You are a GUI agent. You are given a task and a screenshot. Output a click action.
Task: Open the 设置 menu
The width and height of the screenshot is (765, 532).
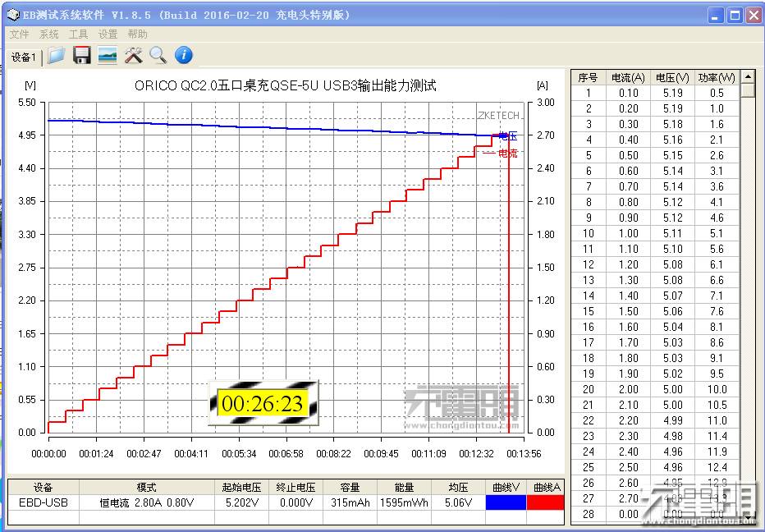108,34
